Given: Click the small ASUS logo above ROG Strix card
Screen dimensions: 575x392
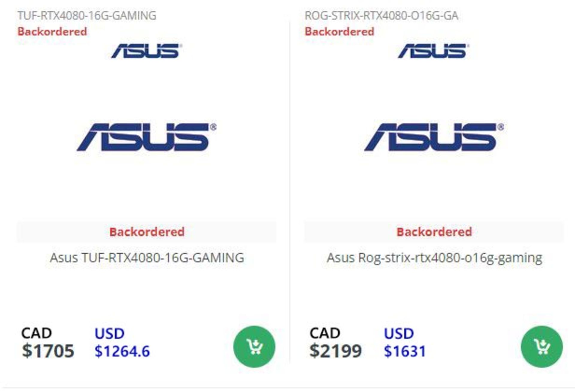Looking at the screenshot, I should click(433, 51).
